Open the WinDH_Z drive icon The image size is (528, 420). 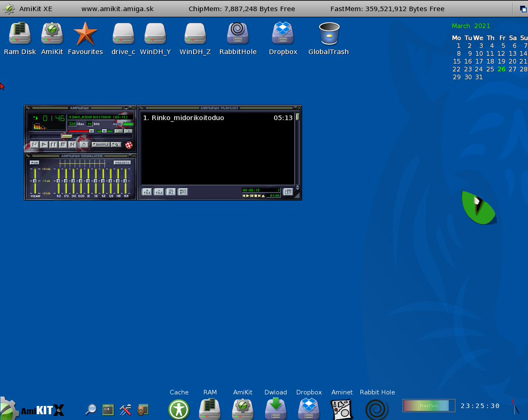pyautogui.click(x=195, y=33)
